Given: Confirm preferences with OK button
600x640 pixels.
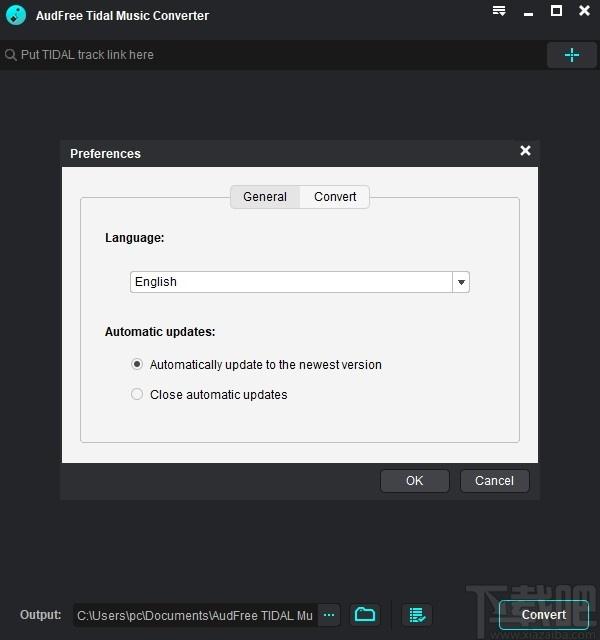Looking at the screenshot, I should (415, 480).
